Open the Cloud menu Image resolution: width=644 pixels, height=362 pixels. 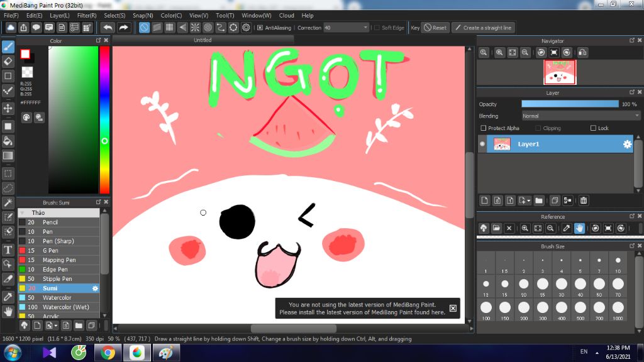(286, 16)
